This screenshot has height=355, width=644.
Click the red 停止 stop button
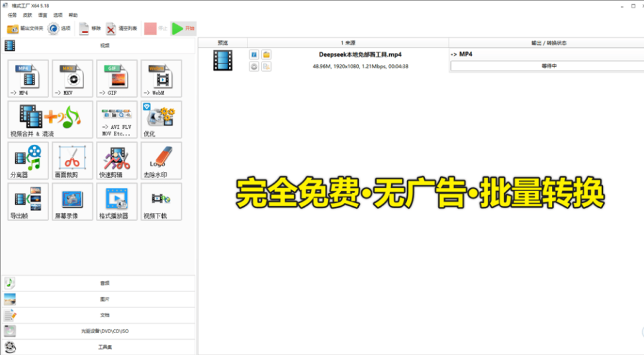click(x=156, y=28)
